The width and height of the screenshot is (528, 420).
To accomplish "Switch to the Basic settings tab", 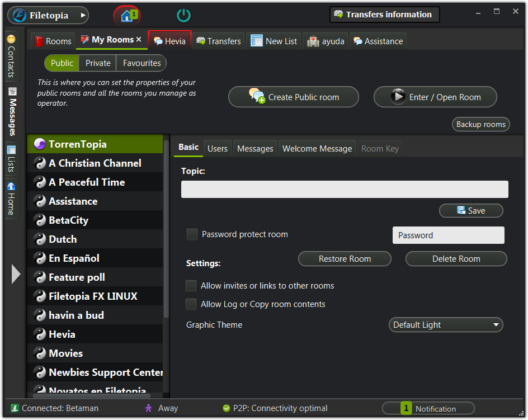I will point(188,147).
